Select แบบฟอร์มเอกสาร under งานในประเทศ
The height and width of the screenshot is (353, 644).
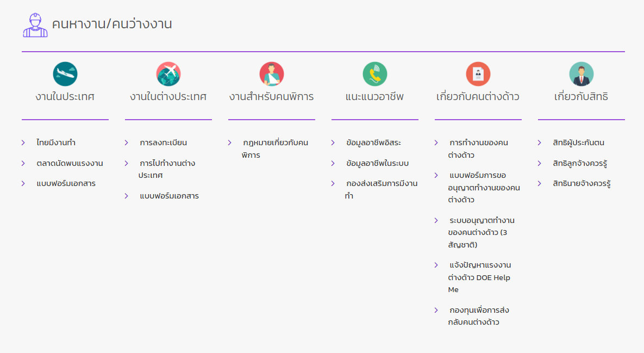(66, 183)
